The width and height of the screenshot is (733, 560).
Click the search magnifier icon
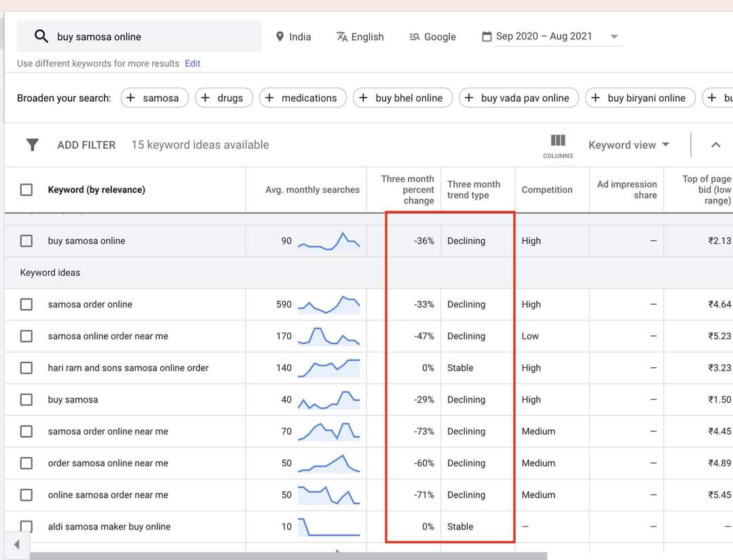coord(41,36)
